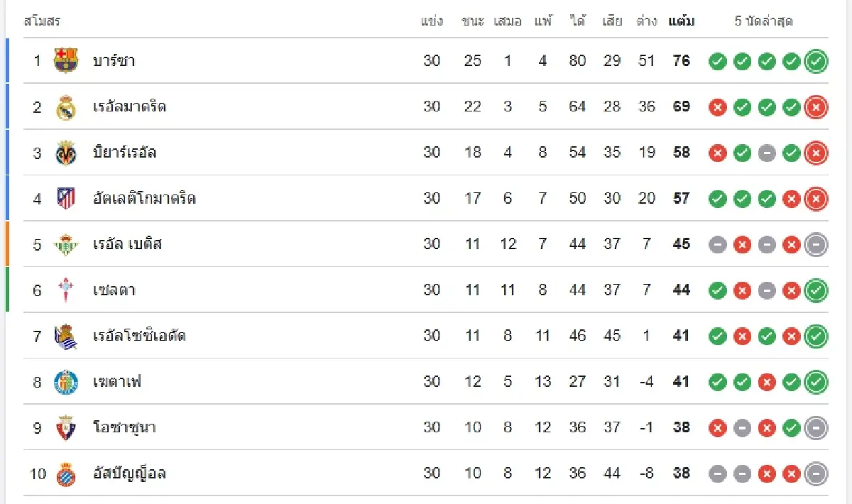Click the only red loss icon in Getafe's row
Viewport: 852px width, 504px height.
coord(767,382)
